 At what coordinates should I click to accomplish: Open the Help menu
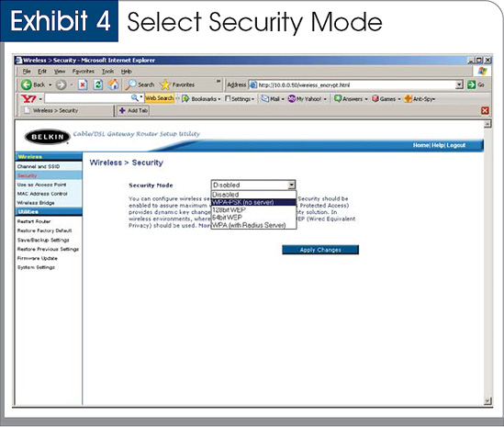coord(127,71)
